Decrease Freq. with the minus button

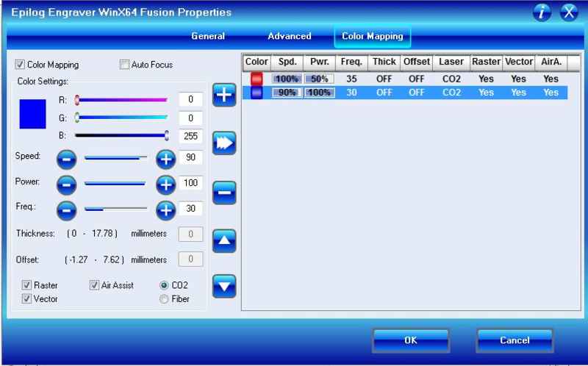pos(66,210)
